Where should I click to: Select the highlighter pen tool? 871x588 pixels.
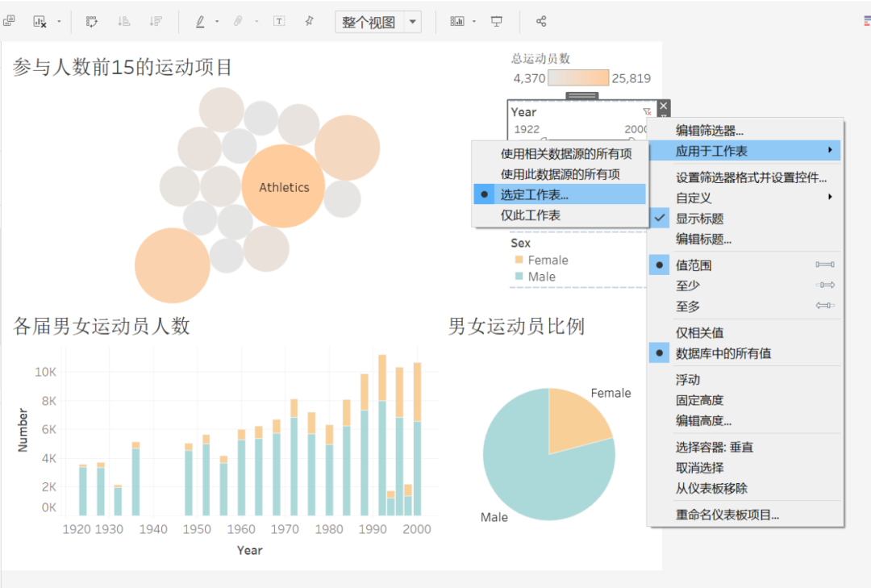199,21
